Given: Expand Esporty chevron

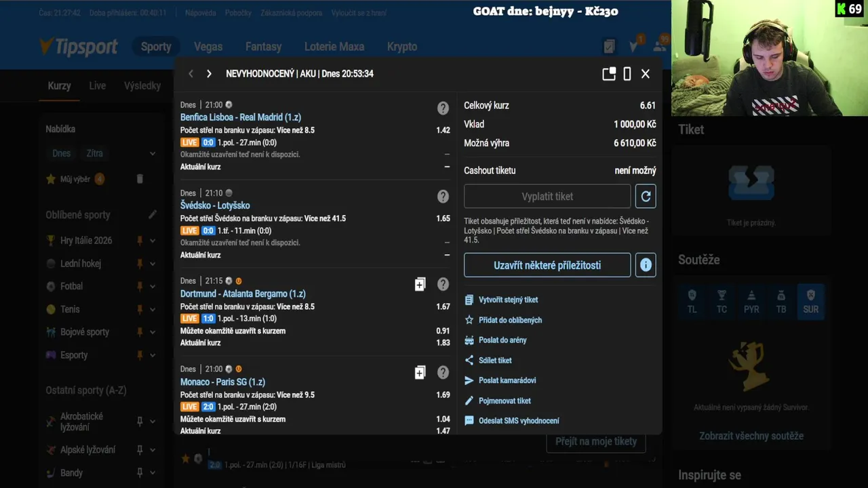Looking at the screenshot, I should point(153,355).
